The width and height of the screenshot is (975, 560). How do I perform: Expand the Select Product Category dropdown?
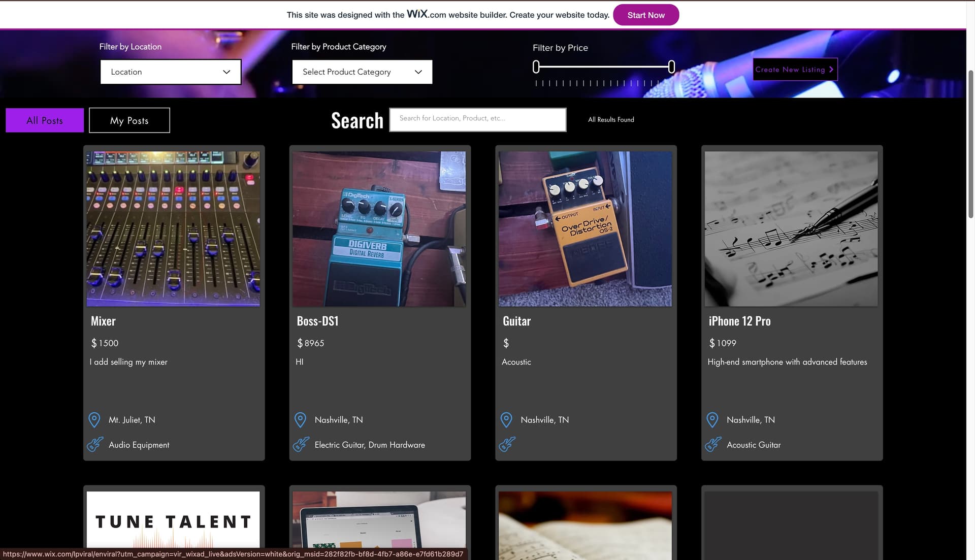[x=362, y=72]
